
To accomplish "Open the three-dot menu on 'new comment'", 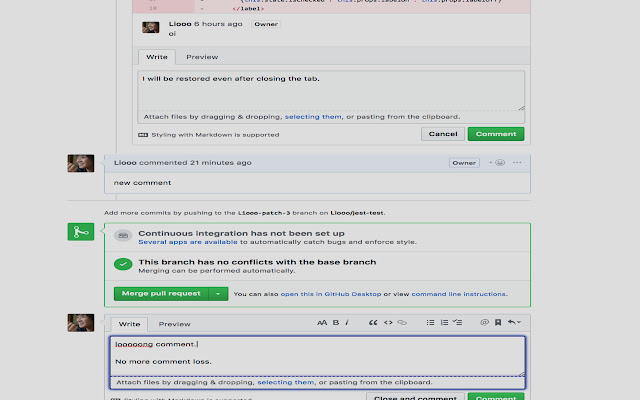I will pyautogui.click(x=517, y=162).
